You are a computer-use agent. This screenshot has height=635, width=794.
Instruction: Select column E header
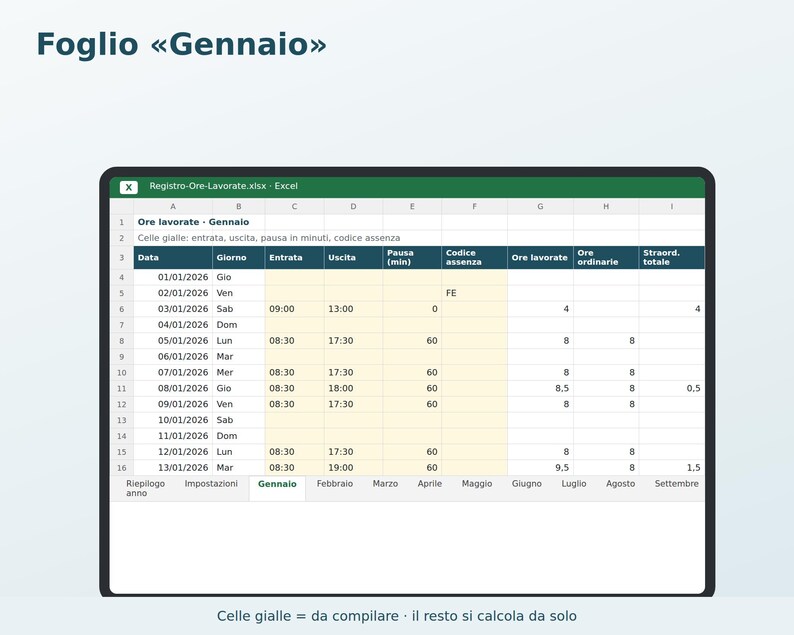point(412,207)
